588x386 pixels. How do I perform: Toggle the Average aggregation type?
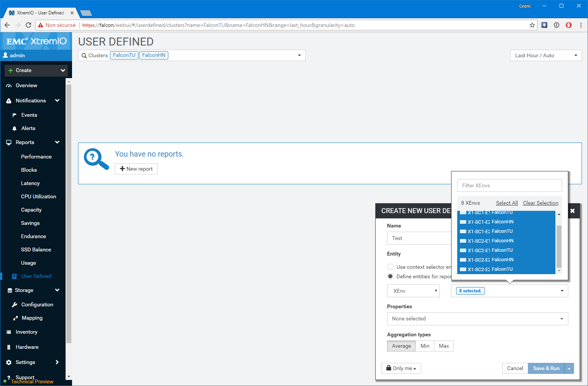[x=401, y=346]
